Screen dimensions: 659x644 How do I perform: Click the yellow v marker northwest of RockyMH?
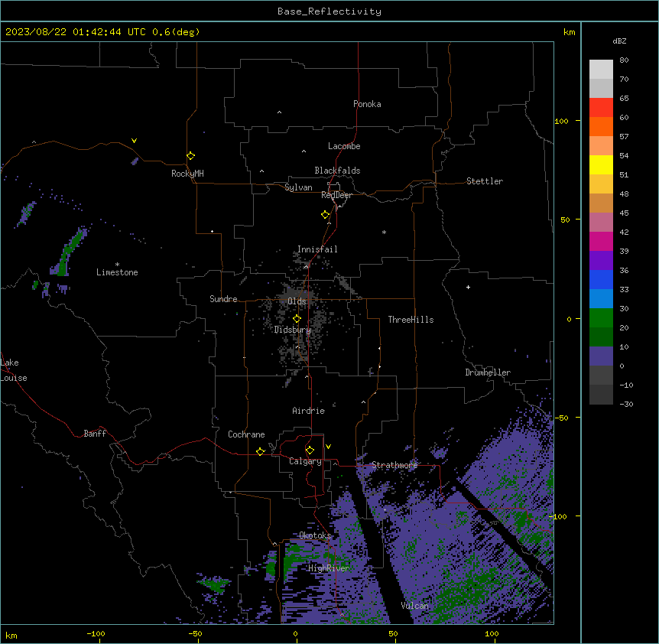point(134,141)
